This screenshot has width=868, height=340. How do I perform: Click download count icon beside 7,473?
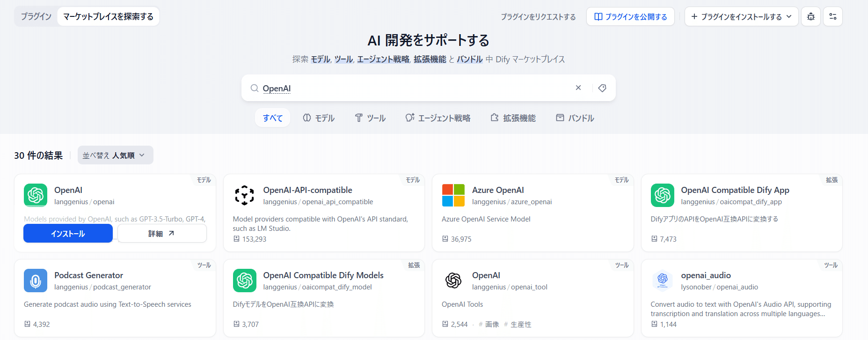654,239
